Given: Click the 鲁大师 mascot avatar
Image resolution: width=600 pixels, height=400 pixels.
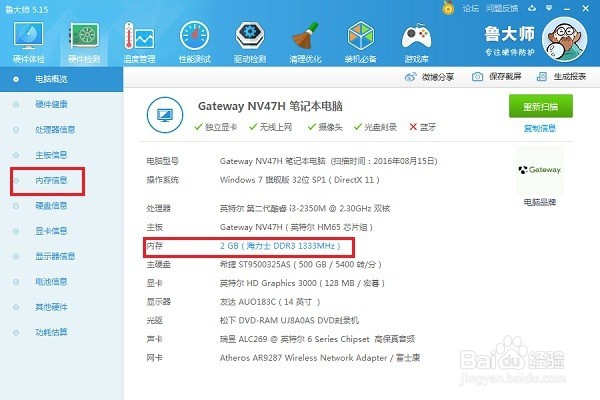Looking at the screenshot, I should tap(564, 39).
